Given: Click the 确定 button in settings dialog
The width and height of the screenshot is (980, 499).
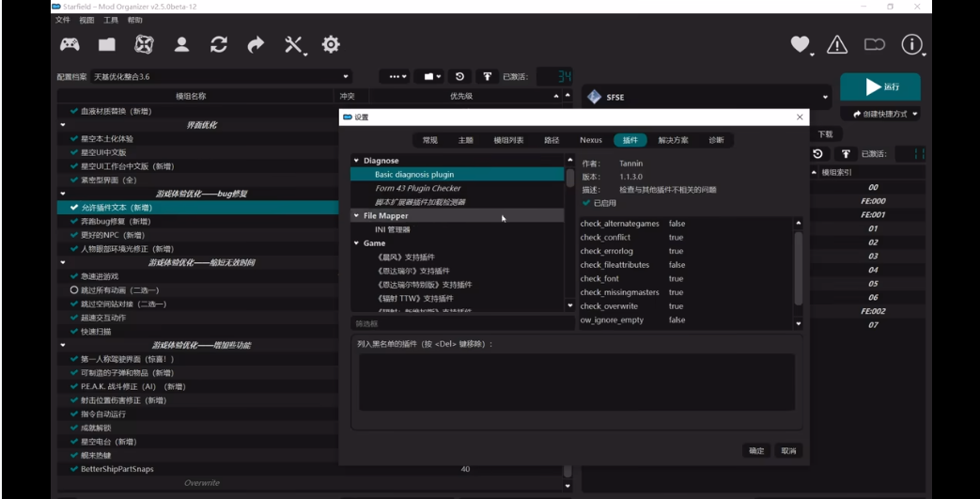Looking at the screenshot, I should (x=756, y=451).
